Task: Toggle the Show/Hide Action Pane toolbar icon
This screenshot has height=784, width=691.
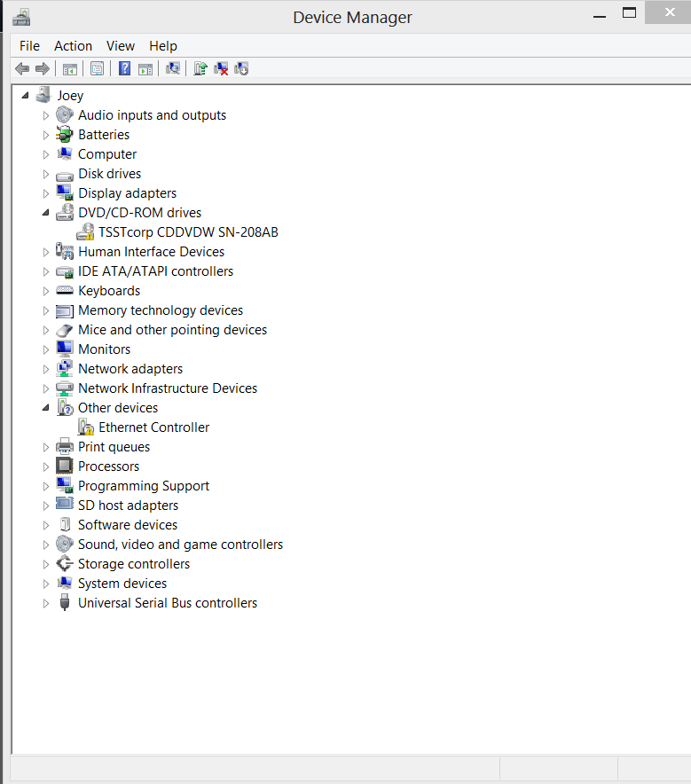Action: coord(145,69)
